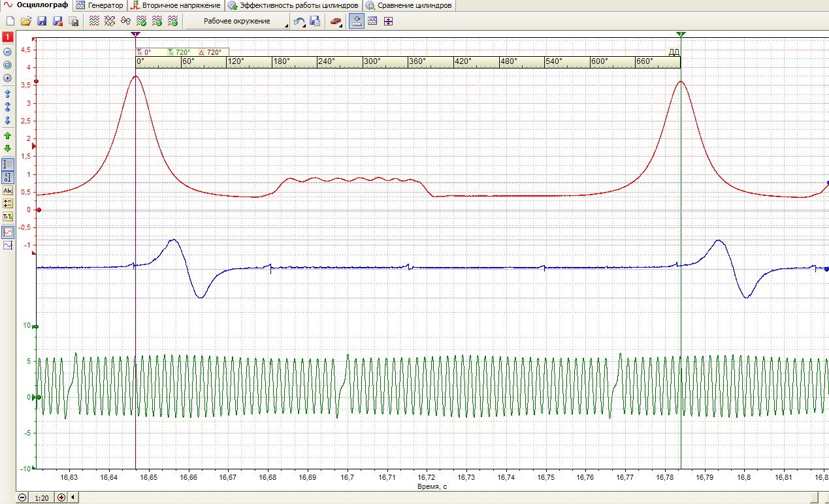This screenshot has width=829, height=504.
Task: Open a file with the folder icon
Action: (x=26, y=22)
